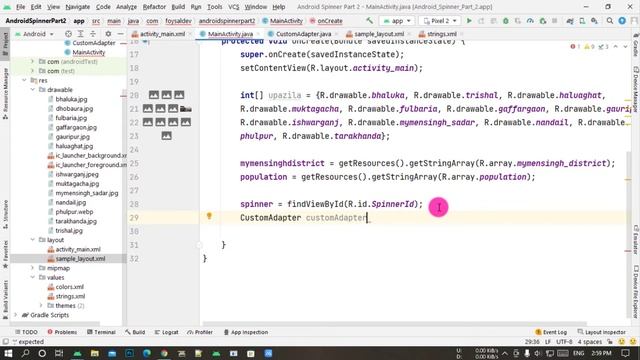This screenshot has height=360, width=640.
Task: Click the taskbar search icon
Action: coord(25,353)
